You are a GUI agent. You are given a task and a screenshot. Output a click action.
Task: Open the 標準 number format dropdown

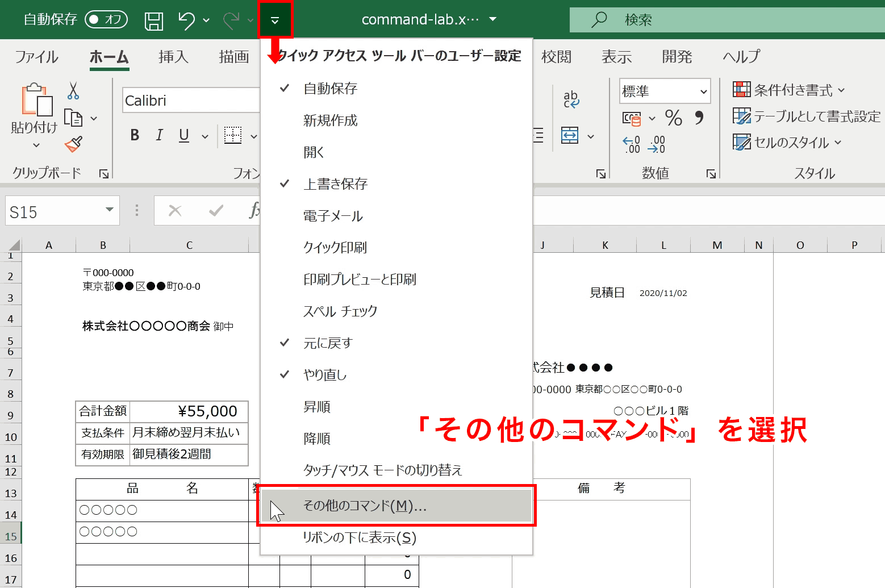(703, 91)
